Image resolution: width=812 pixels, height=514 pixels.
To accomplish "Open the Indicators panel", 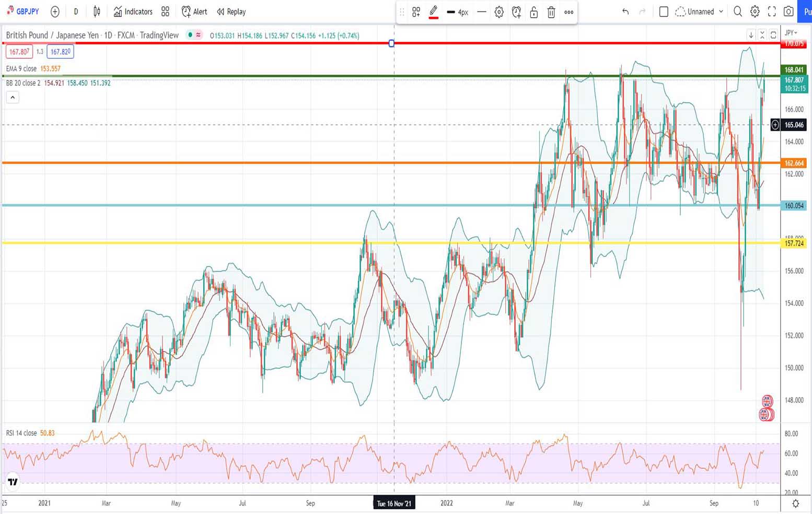I will [133, 11].
